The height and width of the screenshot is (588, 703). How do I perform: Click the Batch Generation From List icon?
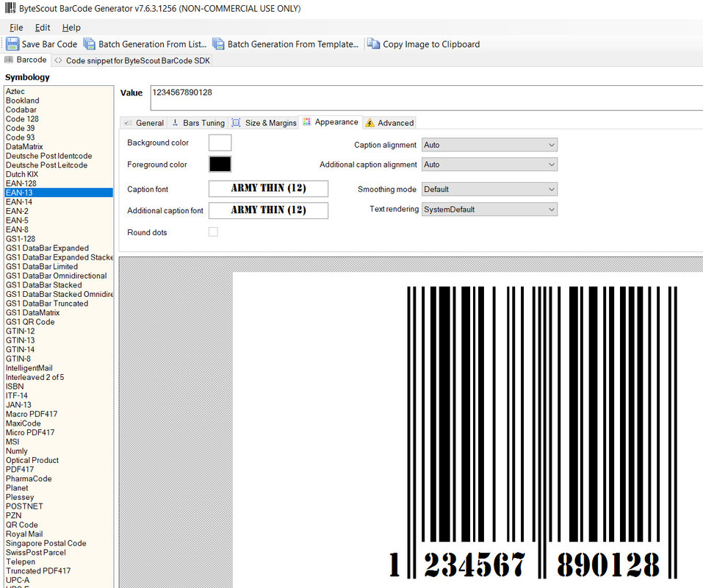point(89,44)
